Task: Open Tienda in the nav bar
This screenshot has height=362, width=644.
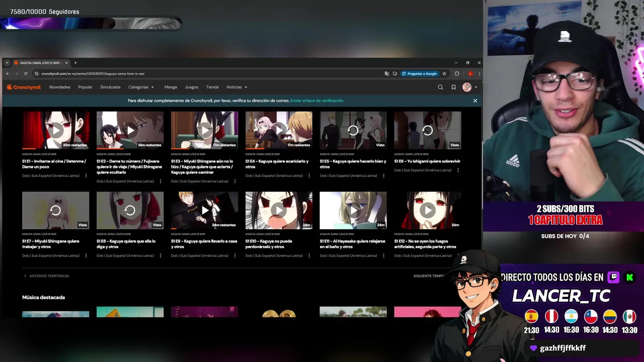Action: [212, 87]
